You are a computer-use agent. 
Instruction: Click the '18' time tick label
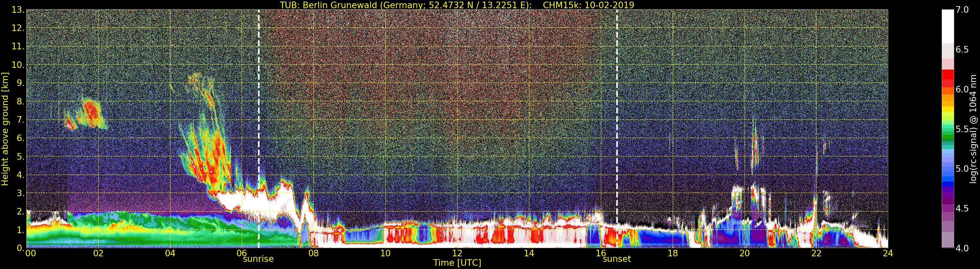[673, 253]
